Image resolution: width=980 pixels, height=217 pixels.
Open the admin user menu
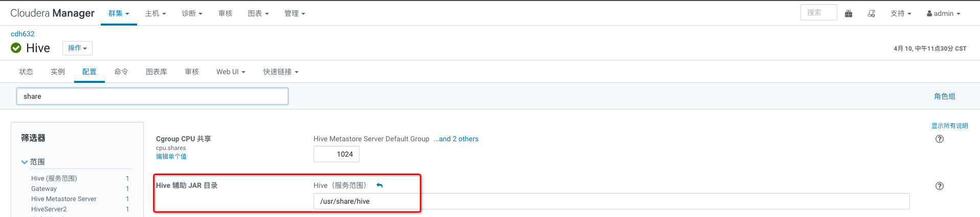943,14
